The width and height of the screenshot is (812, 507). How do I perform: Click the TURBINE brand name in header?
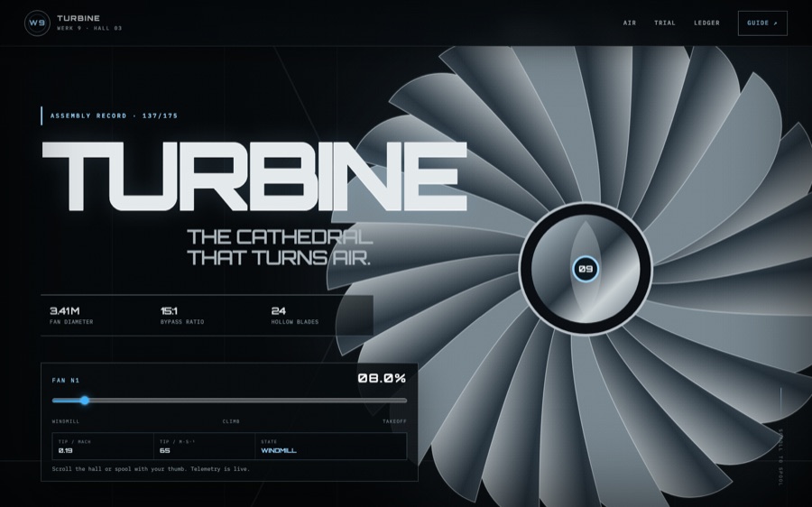[x=78, y=18]
